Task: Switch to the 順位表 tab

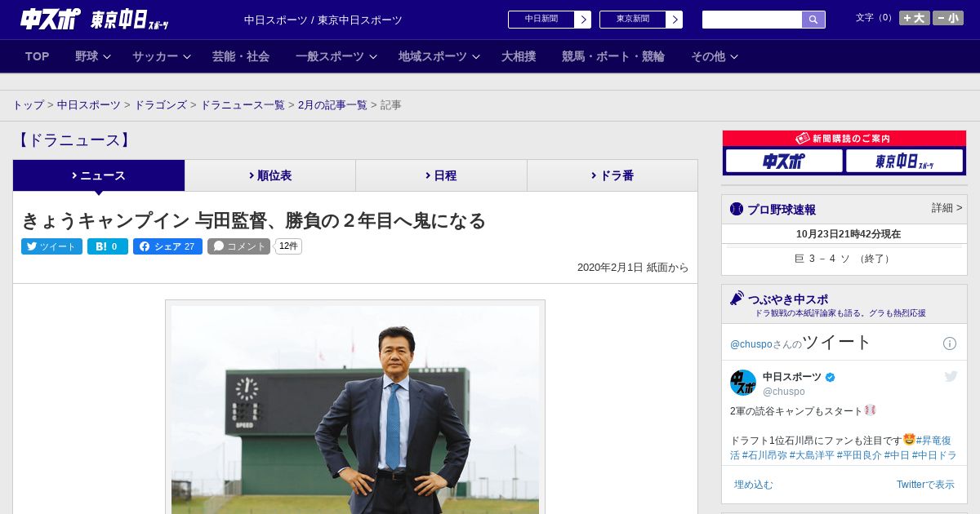Action: [x=270, y=175]
